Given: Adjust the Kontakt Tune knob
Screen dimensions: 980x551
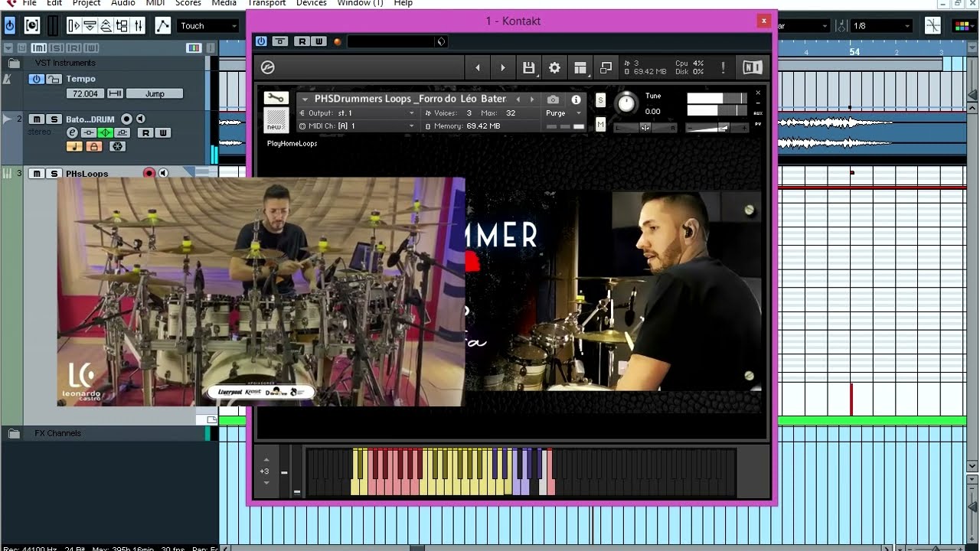Looking at the screenshot, I should tap(626, 103).
